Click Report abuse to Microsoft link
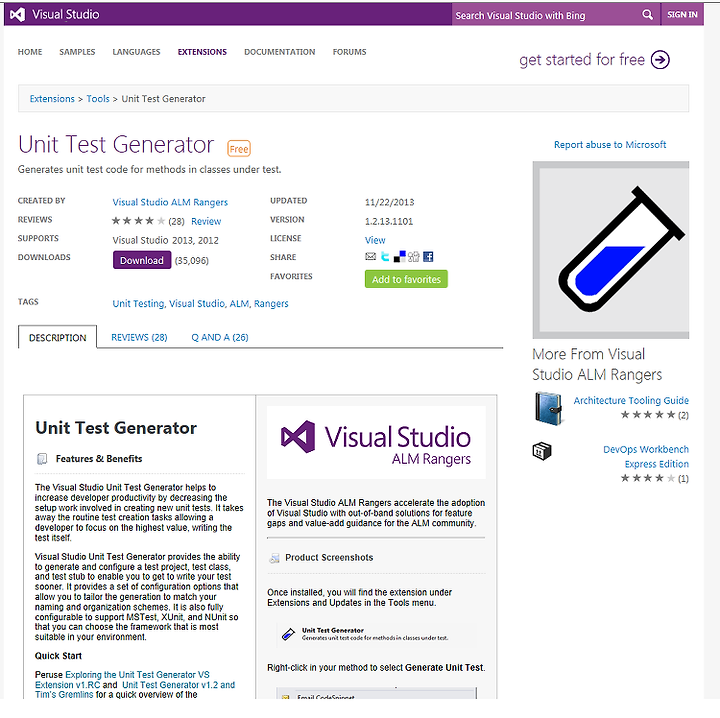The image size is (720, 718). [610, 145]
